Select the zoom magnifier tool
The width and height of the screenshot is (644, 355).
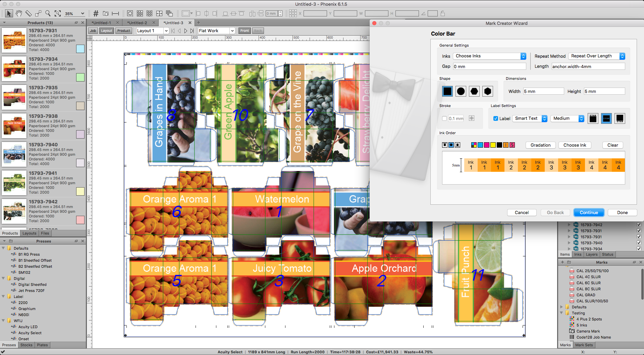48,13
